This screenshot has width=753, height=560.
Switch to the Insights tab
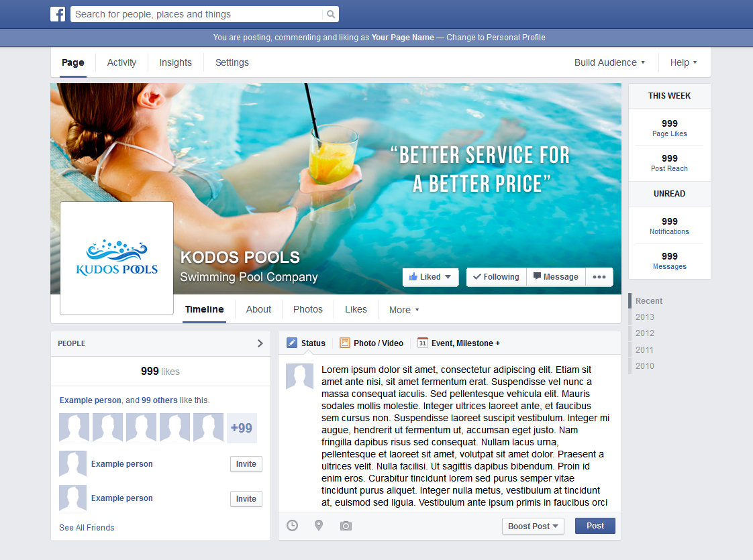(175, 62)
